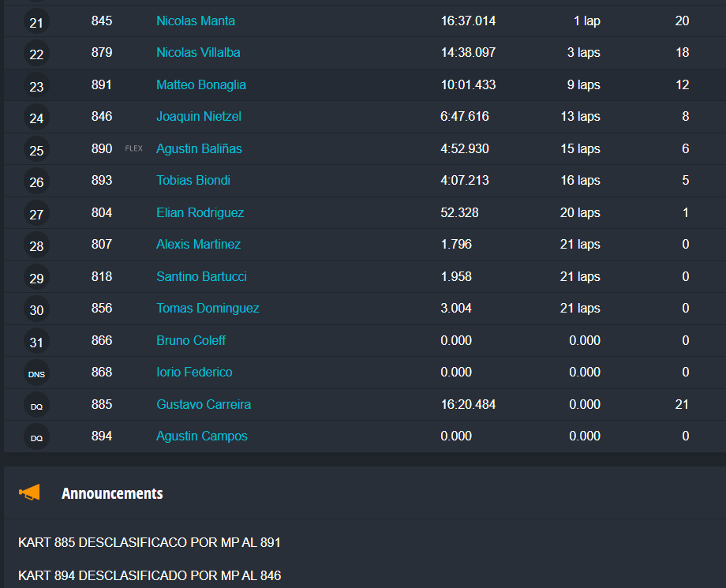Image resolution: width=726 pixels, height=588 pixels.
Task: Click the position 21 circle badge
Action: point(36,23)
